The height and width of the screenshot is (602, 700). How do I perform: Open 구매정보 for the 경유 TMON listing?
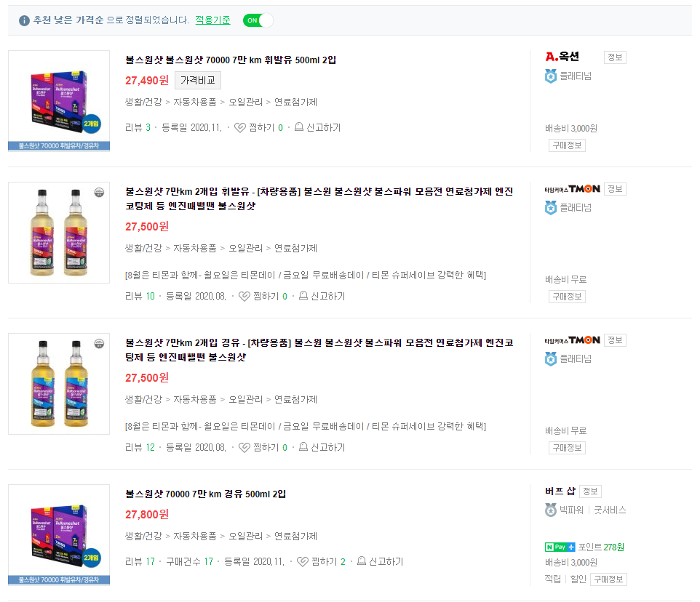point(567,448)
